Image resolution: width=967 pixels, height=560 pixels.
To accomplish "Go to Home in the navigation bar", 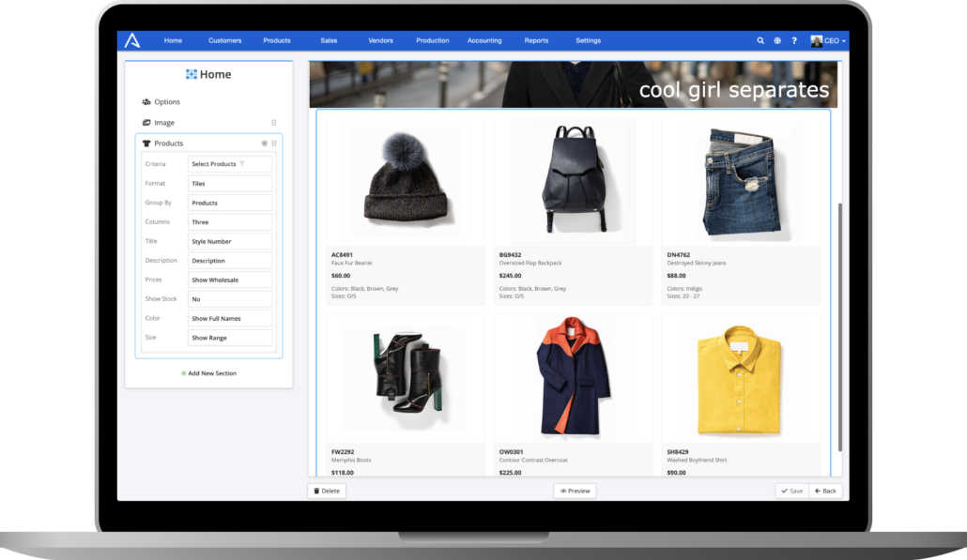I will [173, 40].
